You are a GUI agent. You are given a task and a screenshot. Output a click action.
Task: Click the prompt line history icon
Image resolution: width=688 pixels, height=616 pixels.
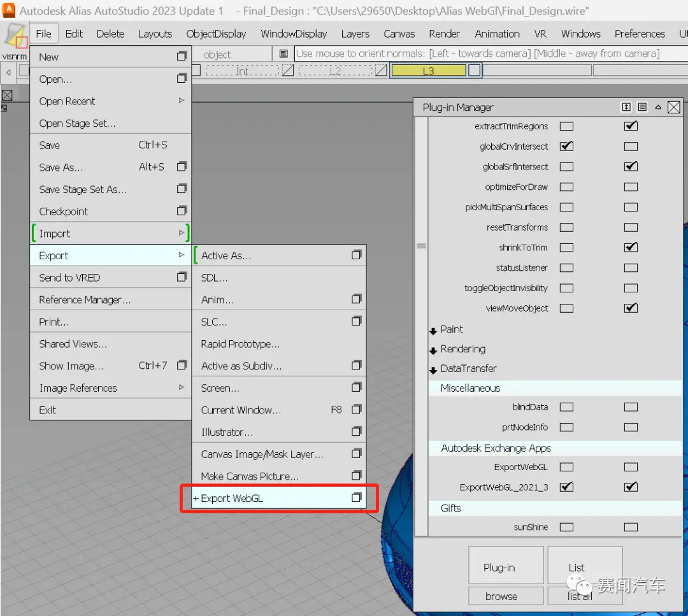(284, 54)
